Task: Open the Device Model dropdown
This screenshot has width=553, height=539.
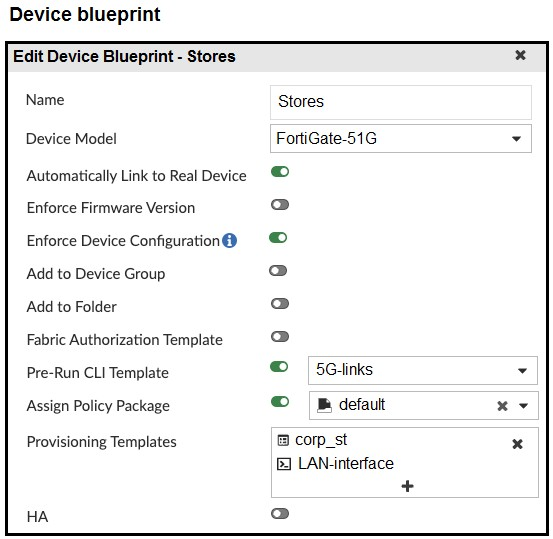Action: (401, 139)
